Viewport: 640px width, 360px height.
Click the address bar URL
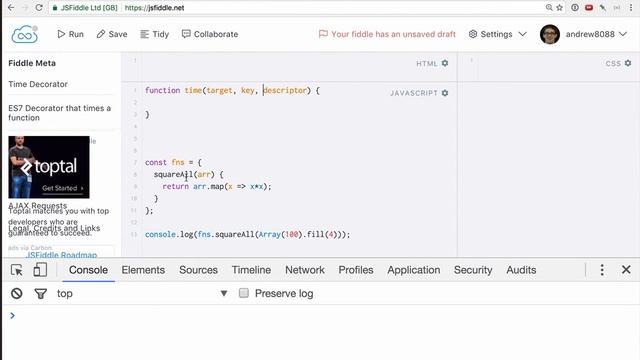154,8
